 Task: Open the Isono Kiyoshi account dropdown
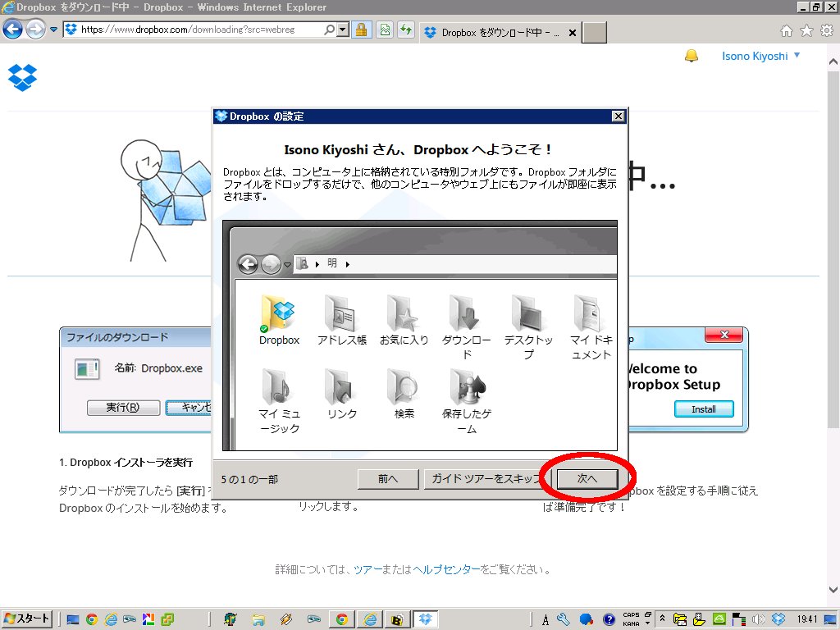(760, 57)
